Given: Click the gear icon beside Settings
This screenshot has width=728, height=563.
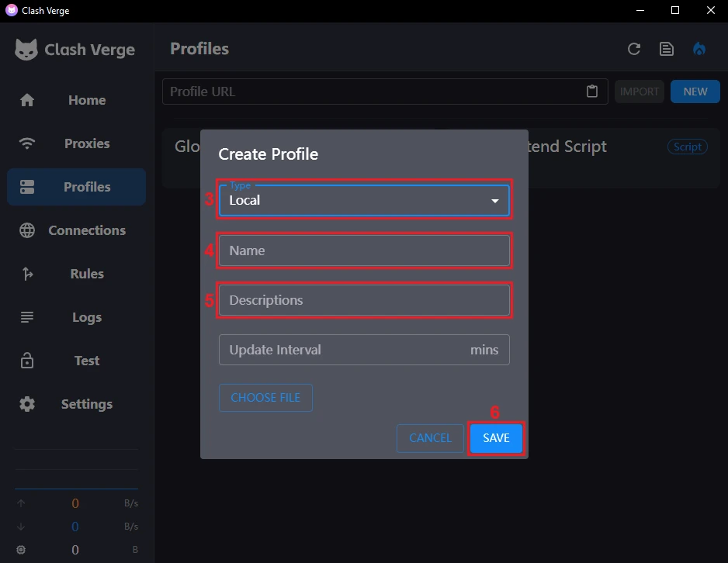Looking at the screenshot, I should (27, 404).
